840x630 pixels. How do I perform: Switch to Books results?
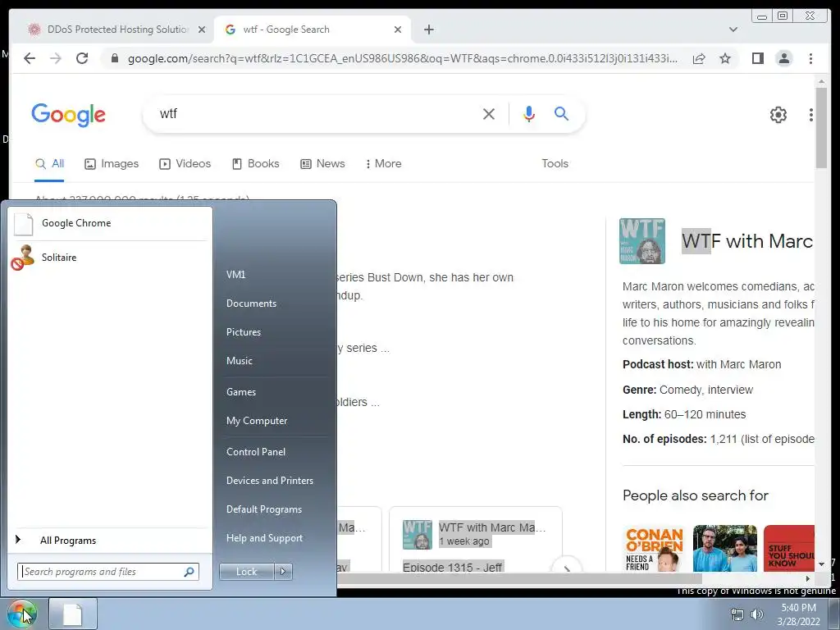point(256,164)
